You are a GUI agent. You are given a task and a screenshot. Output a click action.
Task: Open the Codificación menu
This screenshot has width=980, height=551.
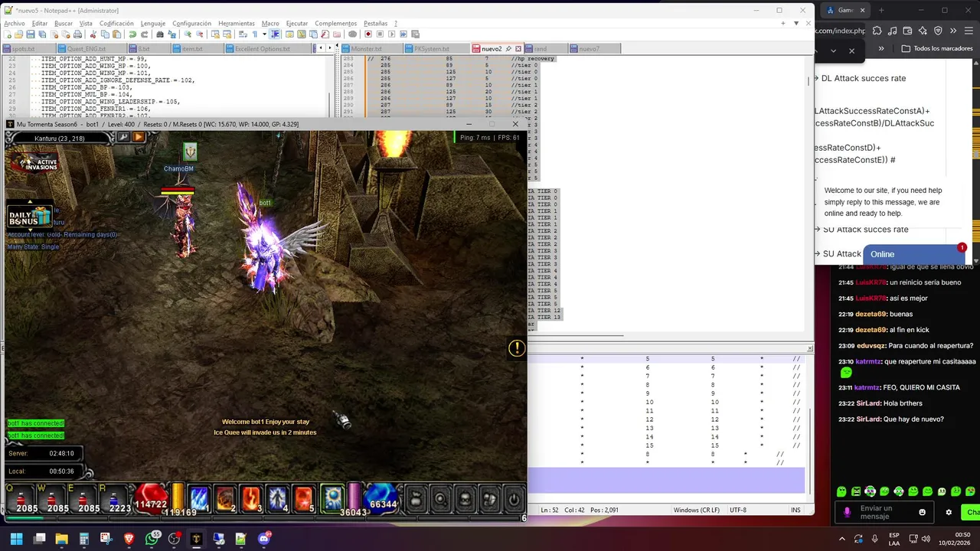click(x=116, y=24)
